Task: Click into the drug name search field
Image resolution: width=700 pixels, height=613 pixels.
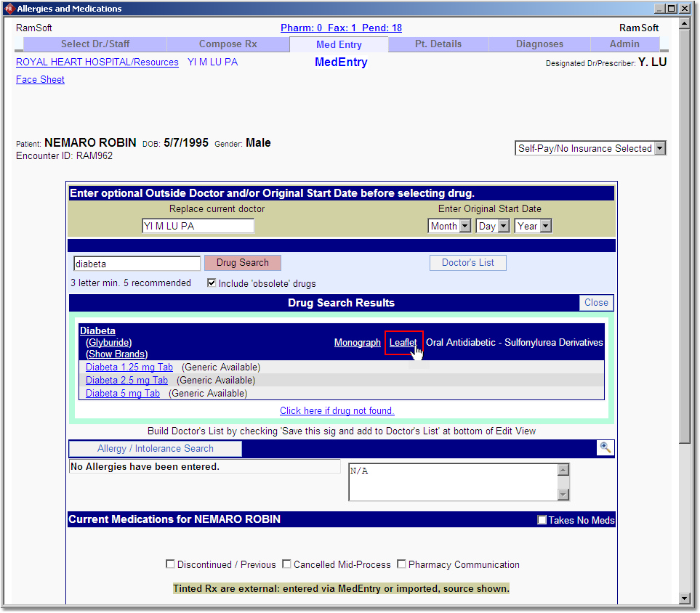Action: coord(137,264)
